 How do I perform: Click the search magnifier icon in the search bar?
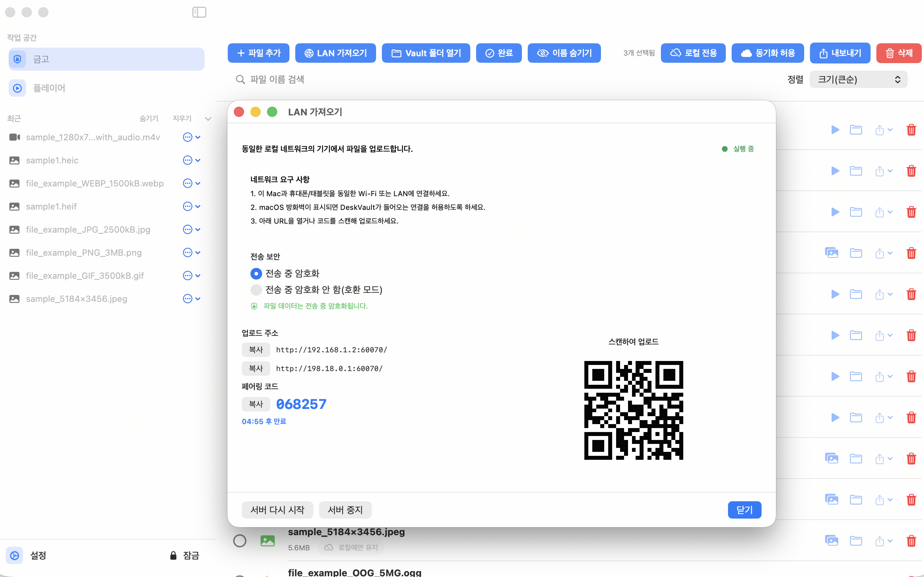240,79
